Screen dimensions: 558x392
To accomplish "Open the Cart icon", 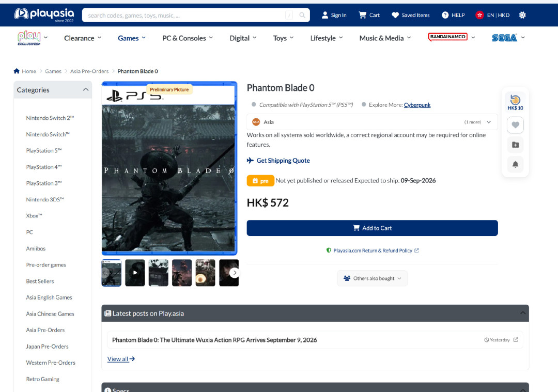I will 362,15.
